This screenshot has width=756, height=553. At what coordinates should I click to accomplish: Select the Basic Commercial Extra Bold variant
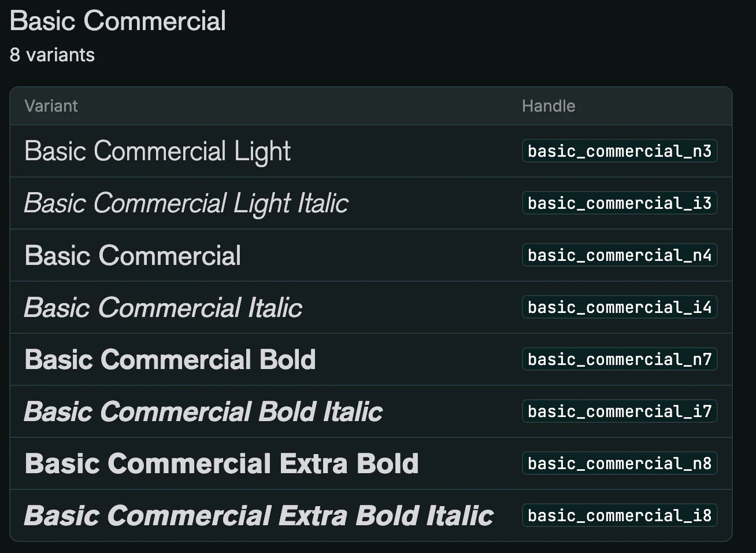221,463
